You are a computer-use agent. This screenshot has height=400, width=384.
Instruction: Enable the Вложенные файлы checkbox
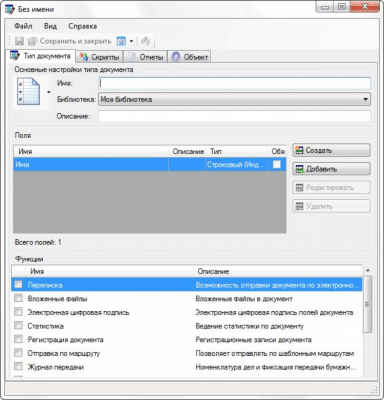pos(18,298)
